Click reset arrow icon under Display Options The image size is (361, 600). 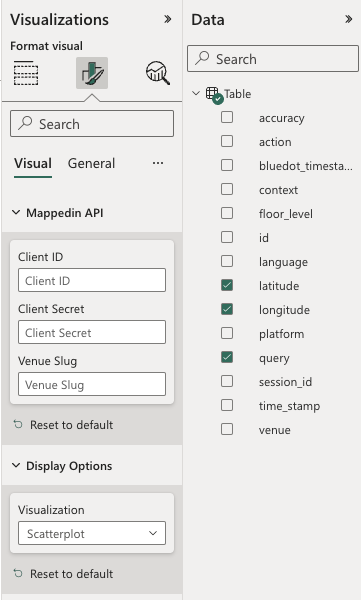tap(18, 573)
